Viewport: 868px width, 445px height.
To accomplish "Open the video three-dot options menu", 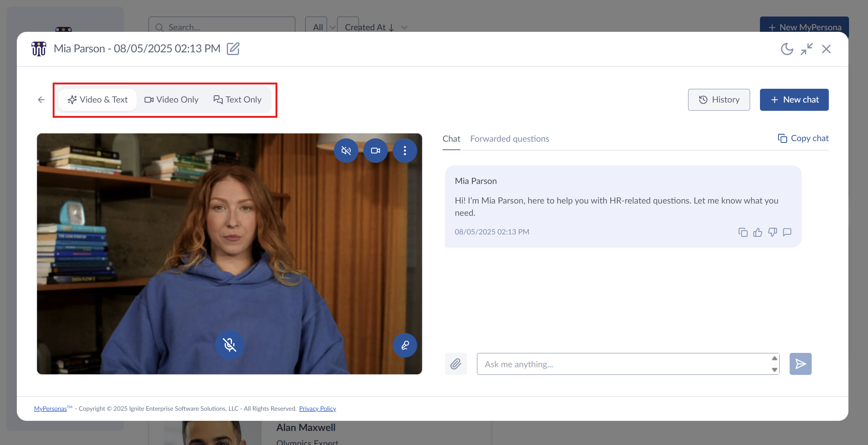I will pyautogui.click(x=405, y=151).
